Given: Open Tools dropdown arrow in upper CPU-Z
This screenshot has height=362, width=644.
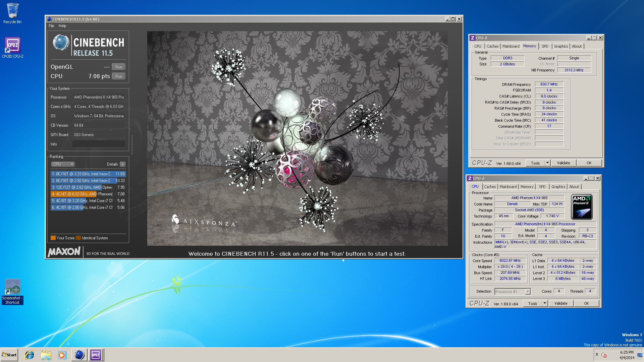Looking at the screenshot, I should [548, 163].
